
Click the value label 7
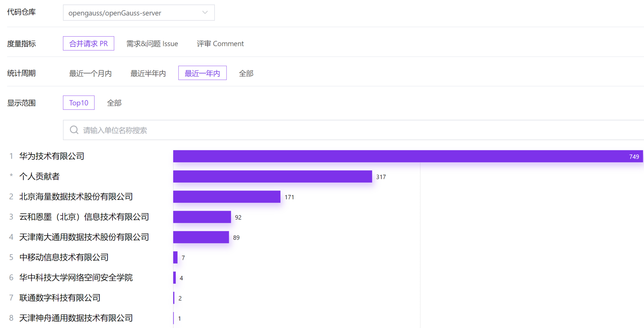click(183, 258)
